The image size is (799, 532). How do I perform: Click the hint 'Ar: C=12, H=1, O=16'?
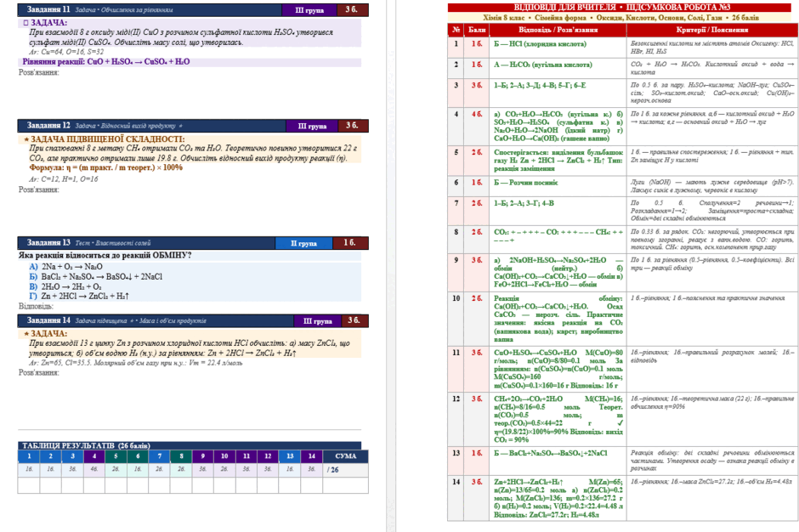click(64, 178)
